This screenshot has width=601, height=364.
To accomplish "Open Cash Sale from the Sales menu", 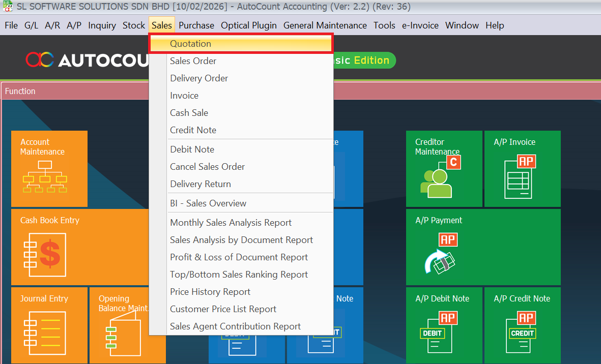I will pyautogui.click(x=189, y=113).
